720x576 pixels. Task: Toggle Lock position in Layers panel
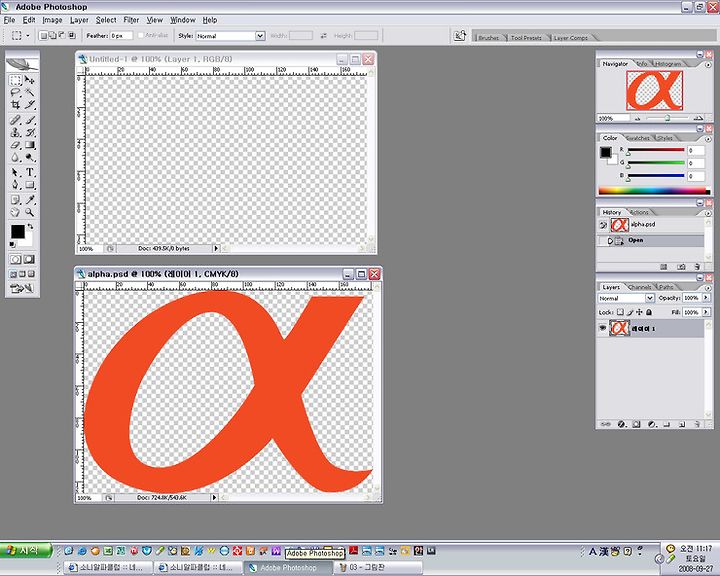click(x=639, y=312)
